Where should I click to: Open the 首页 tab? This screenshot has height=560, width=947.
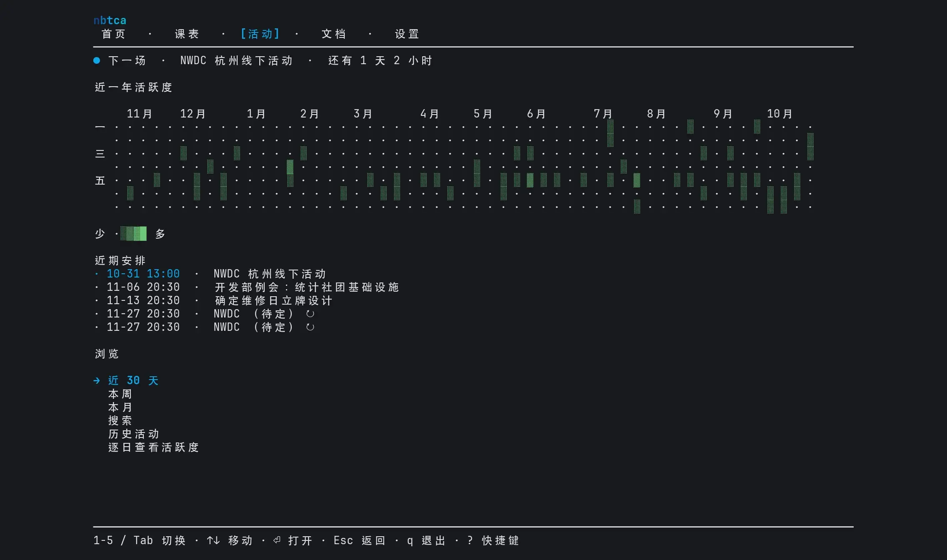pyautogui.click(x=113, y=34)
